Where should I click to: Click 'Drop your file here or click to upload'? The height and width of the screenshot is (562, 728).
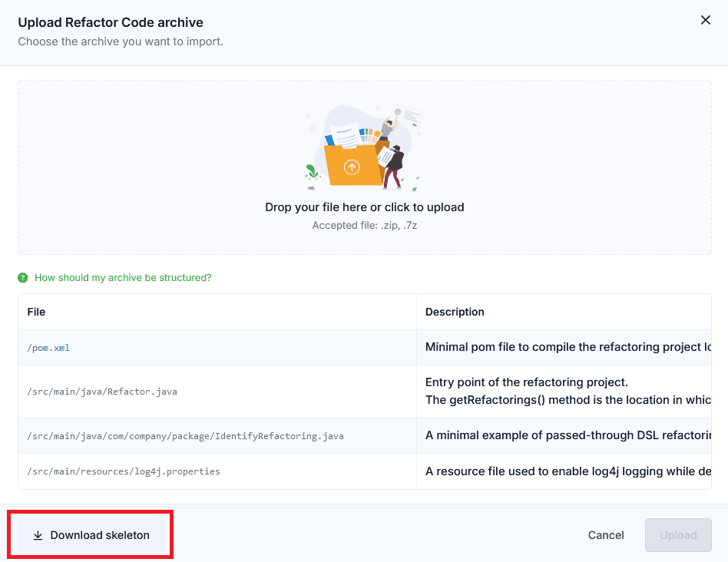coord(365,207)
